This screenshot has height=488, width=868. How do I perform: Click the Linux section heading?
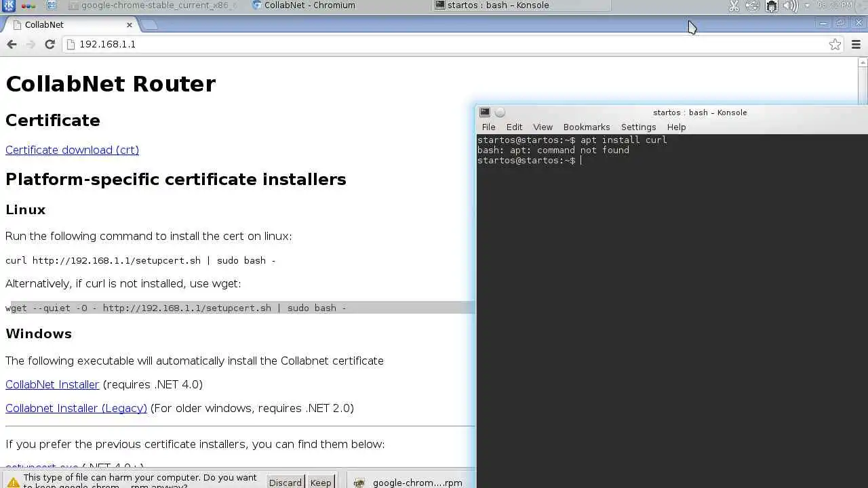pyautogui.click(x=26, y=209)
